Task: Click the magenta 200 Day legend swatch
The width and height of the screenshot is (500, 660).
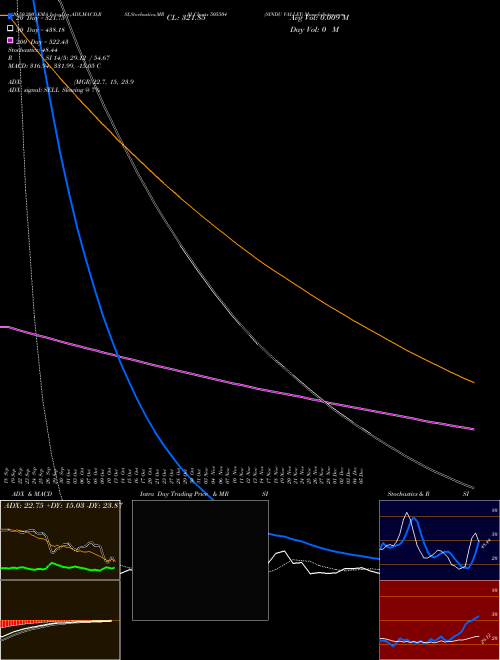Action: 10,40
